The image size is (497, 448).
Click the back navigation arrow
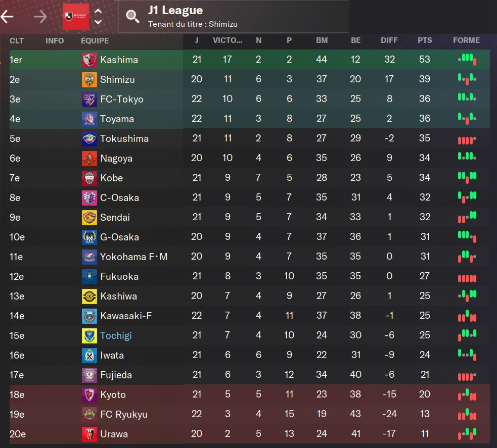pos(7,17)
